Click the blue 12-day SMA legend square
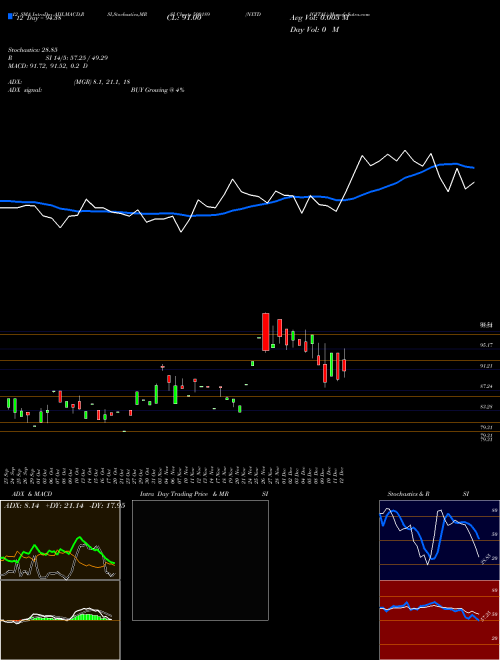 tap(11, 17)
